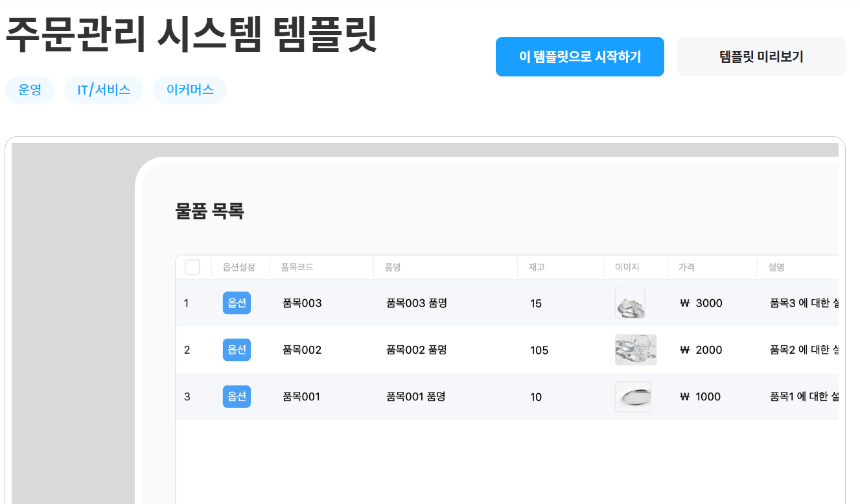Screen dimensions: 860x504
Task: Open 옵션 settings for item 품목003
Action: coord(237,303)
